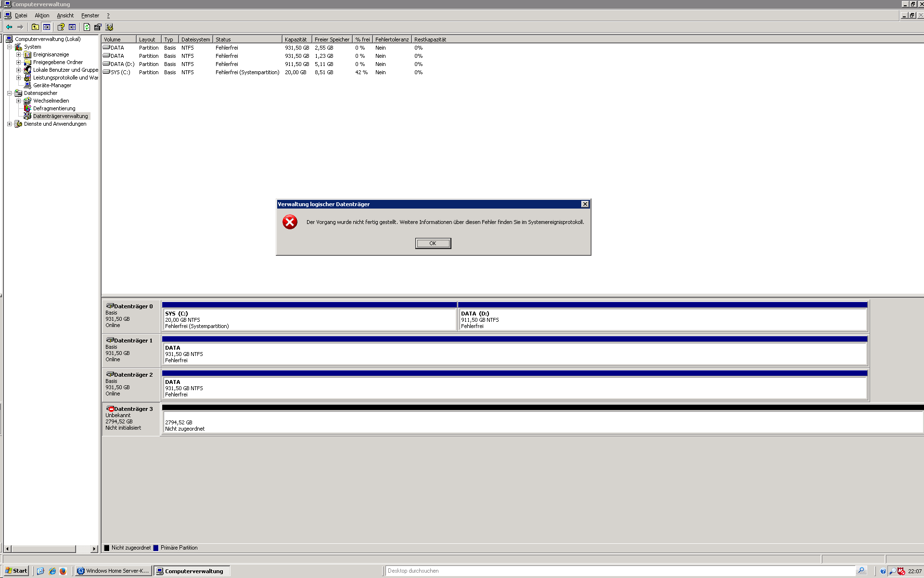Select Datenträgerverwaltung in the tree

click(x=61, y=116)
